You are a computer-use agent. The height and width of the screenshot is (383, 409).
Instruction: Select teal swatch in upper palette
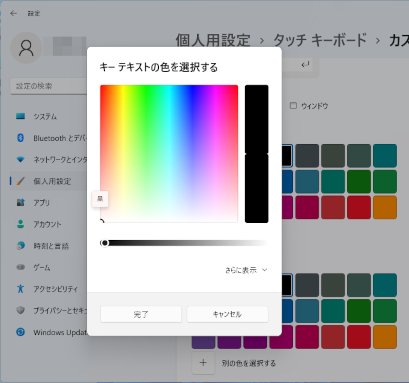[385, 156]
